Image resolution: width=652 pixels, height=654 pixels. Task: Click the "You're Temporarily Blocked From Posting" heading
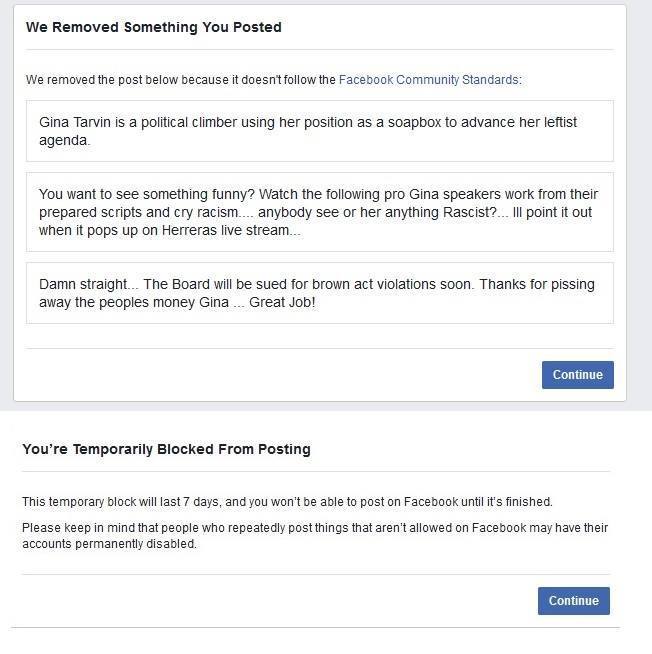(166, 449)
